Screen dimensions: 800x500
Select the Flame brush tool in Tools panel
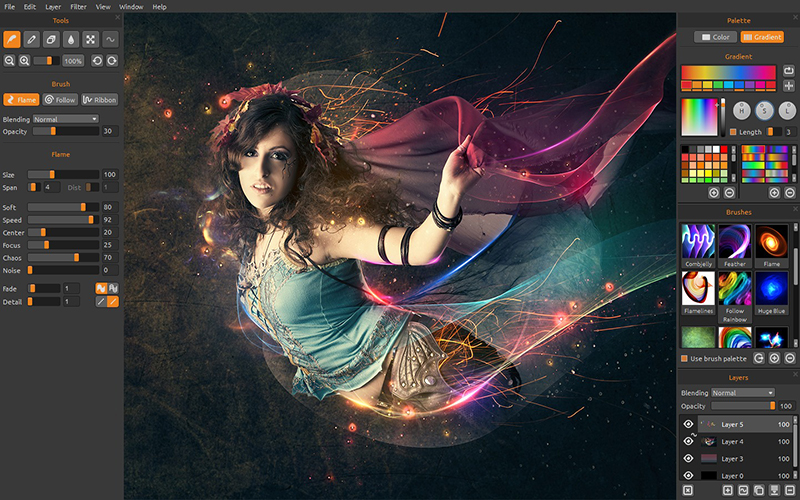click(x=12, y=39)
